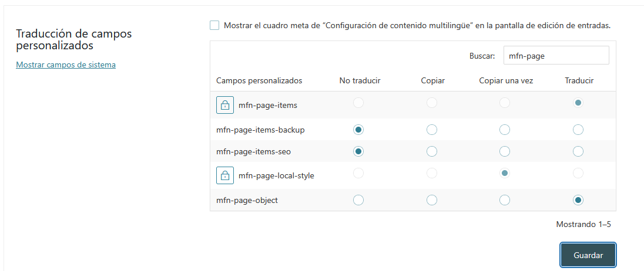Viewport: 644px width, 271px height.
Task: Click the lock icon beside mfn-page-local-style
Action: pos(225,175)
